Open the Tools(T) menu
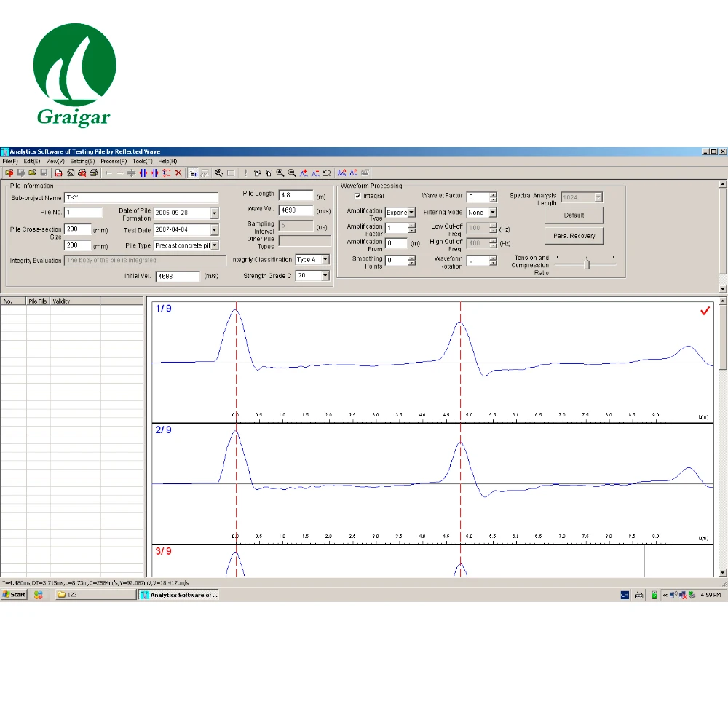Image resolution: width=728 pixels, height=728 pixels. [143, 161]
